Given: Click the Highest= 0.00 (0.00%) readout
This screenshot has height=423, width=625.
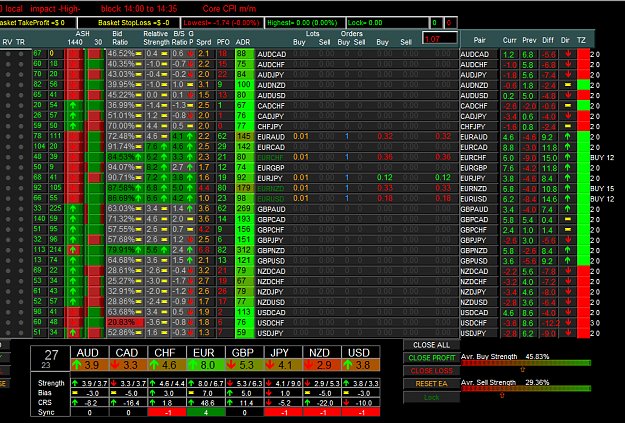Looking at the screenshot, I should click(x=305, y=23).
